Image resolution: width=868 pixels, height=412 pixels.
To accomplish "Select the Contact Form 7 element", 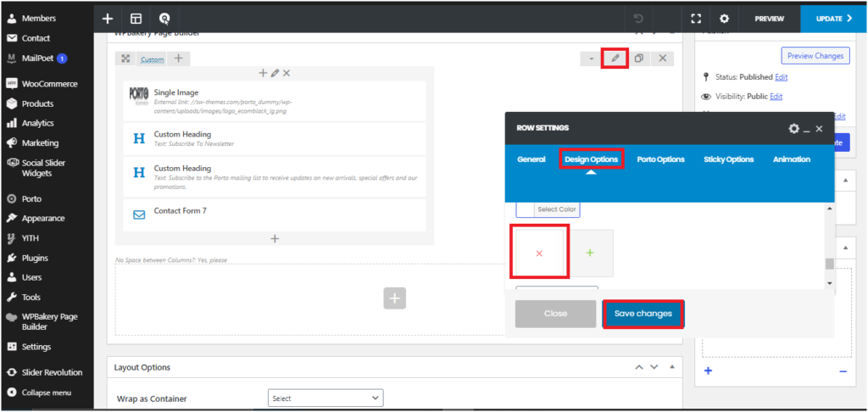I will 180,211.
